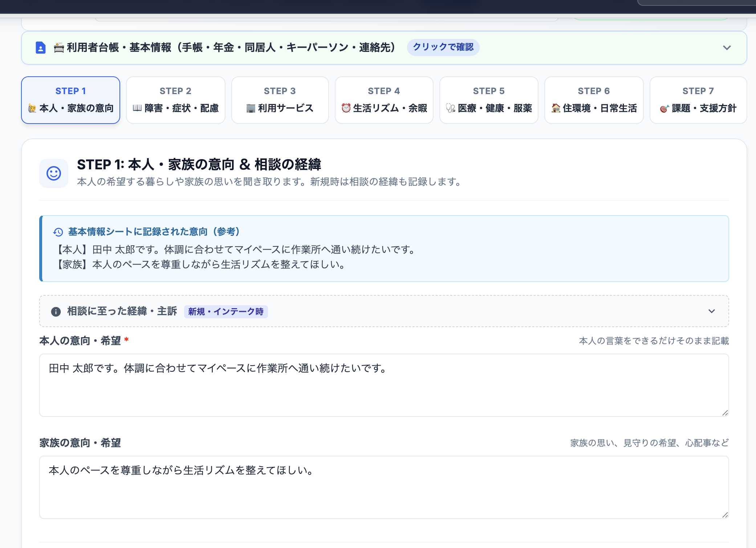Viewport: 756px width, 548px height.
Task: Click resize handle of 家族の意向 text area
Action: (725, 515)
